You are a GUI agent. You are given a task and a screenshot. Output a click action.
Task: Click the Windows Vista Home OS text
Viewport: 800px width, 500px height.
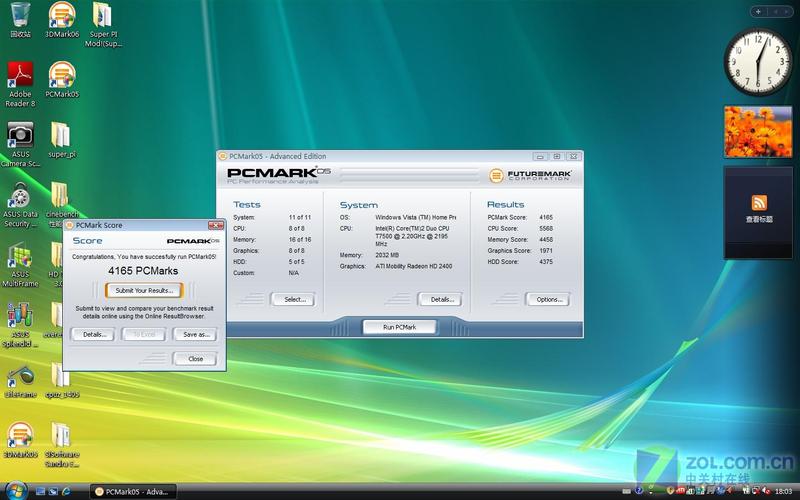[416, 217]
